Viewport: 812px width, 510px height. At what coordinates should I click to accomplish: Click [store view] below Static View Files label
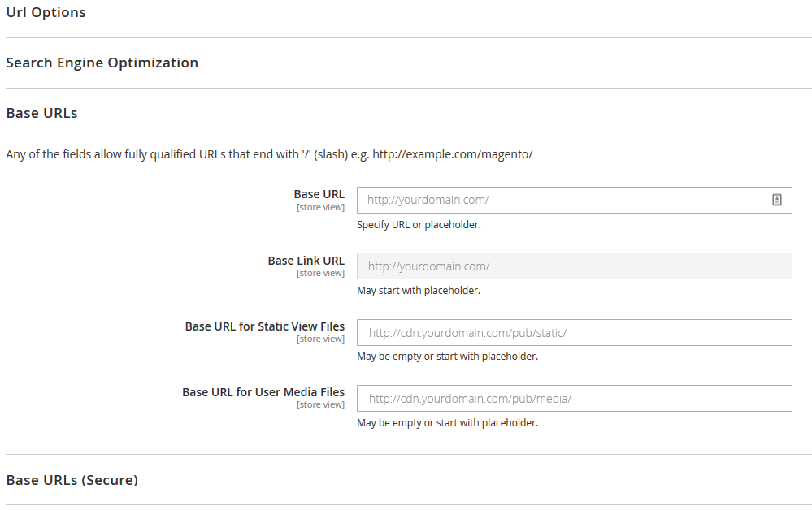pyautogui.click(x=320, y=339)
